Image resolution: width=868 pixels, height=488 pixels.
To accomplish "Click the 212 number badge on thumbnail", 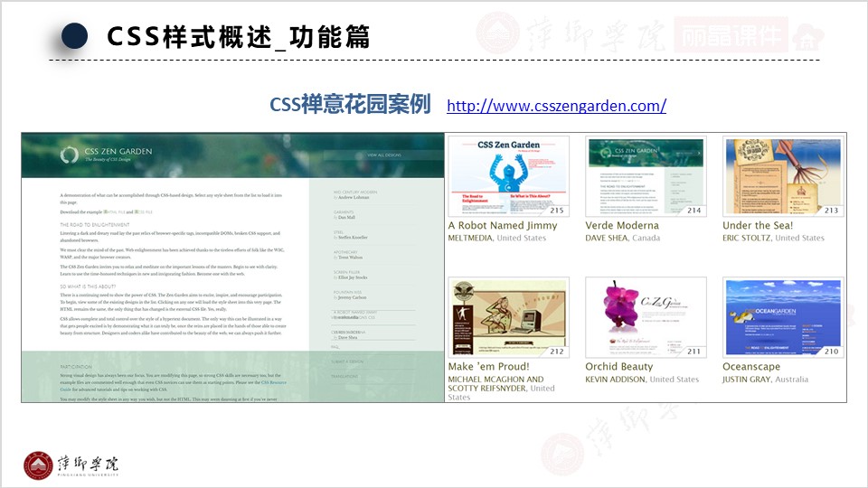I will (557, 352).
